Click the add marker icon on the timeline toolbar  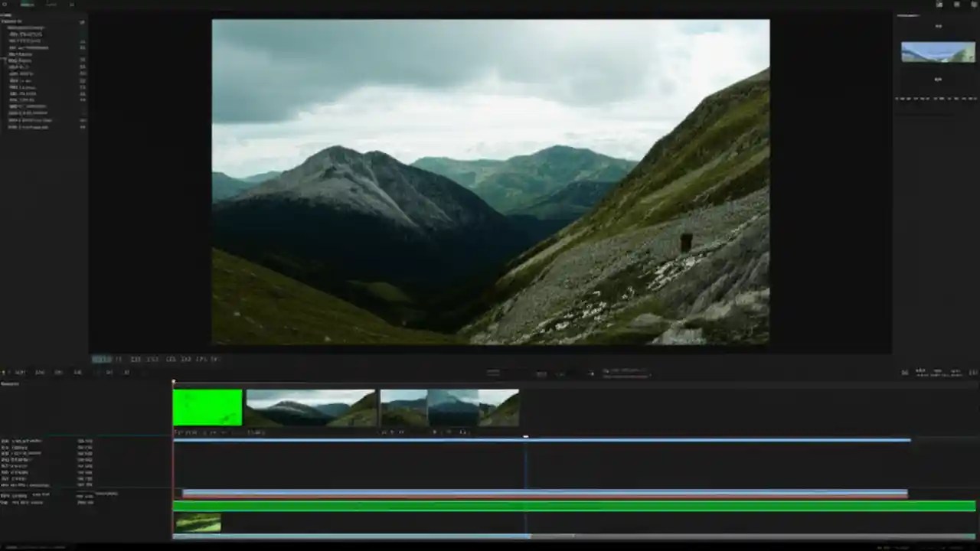click(77, 372)
